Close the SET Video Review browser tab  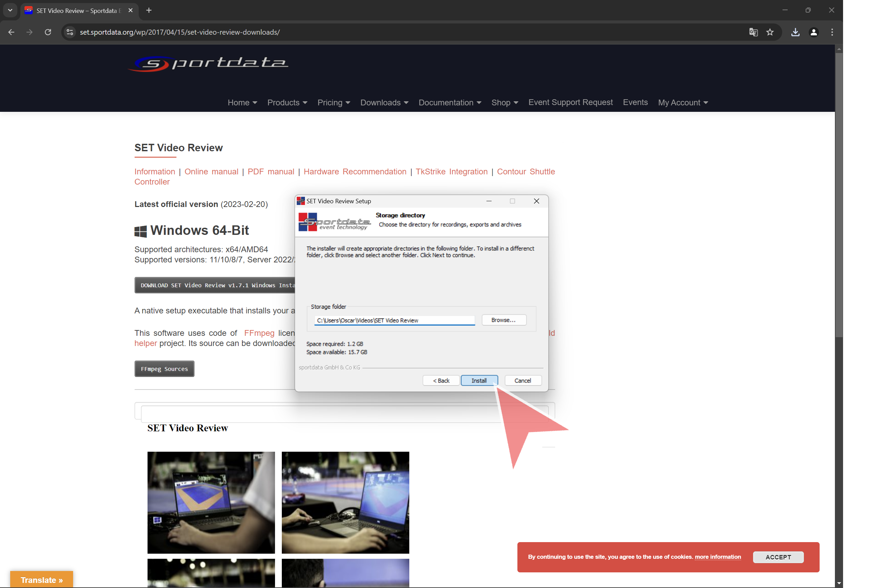point(130,11)
